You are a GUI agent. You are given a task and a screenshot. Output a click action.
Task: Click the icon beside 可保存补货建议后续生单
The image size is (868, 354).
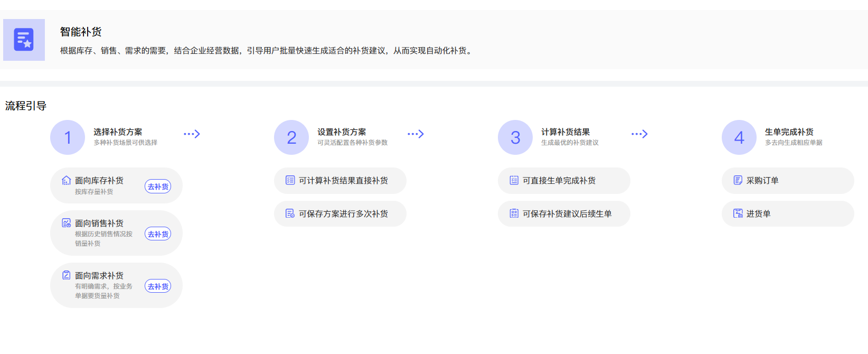point(514,213)
